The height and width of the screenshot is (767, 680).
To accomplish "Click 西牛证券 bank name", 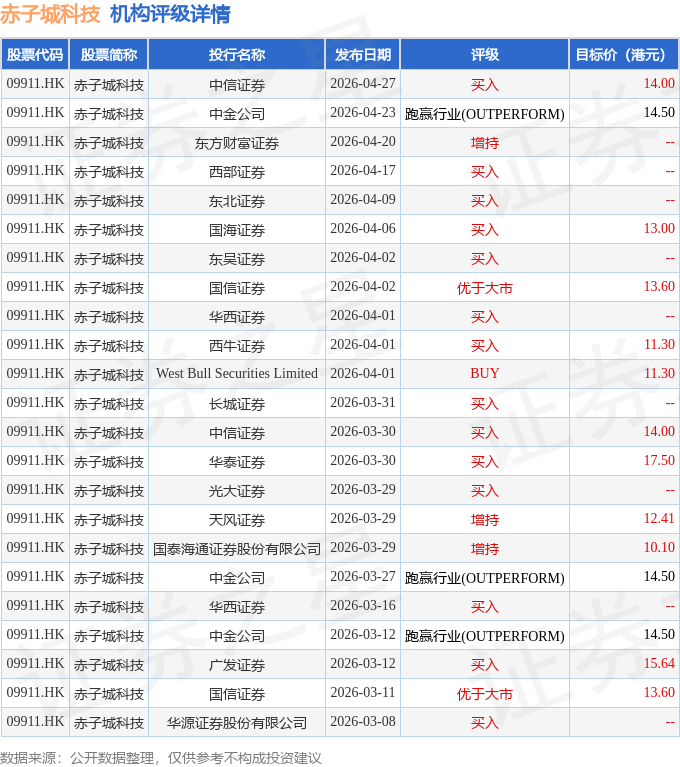I will 237,346.
